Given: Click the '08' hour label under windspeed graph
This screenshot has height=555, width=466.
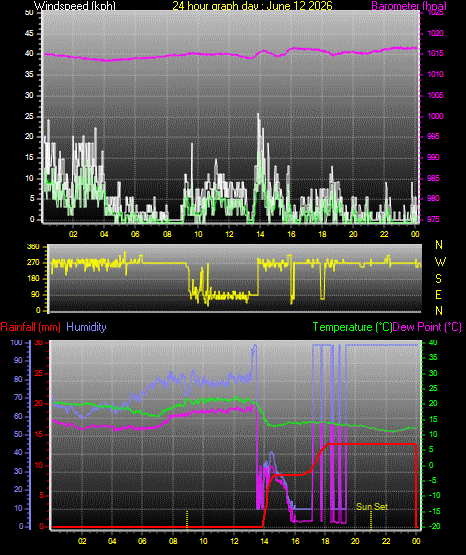Looking at the screenshot, I should pos(167,234).
